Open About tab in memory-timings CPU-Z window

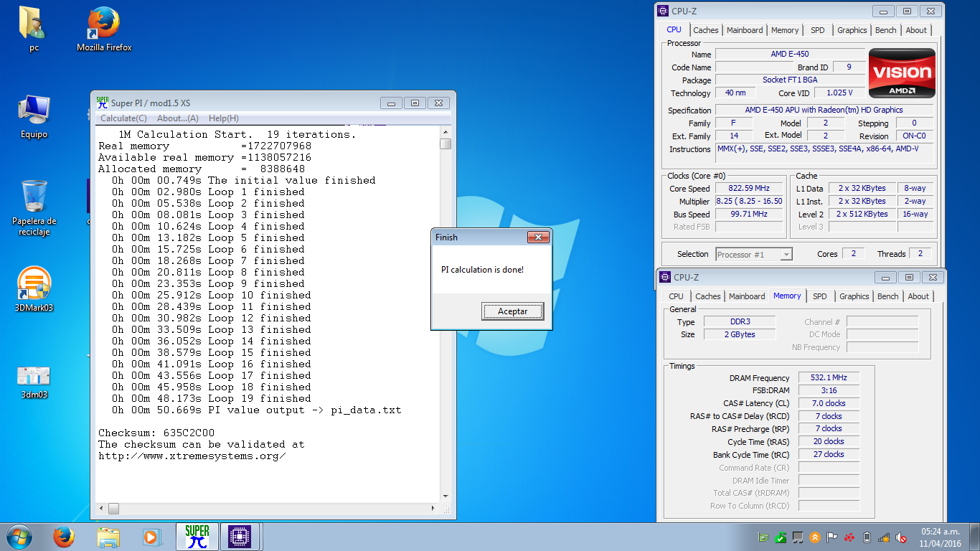tap(918, 296)
